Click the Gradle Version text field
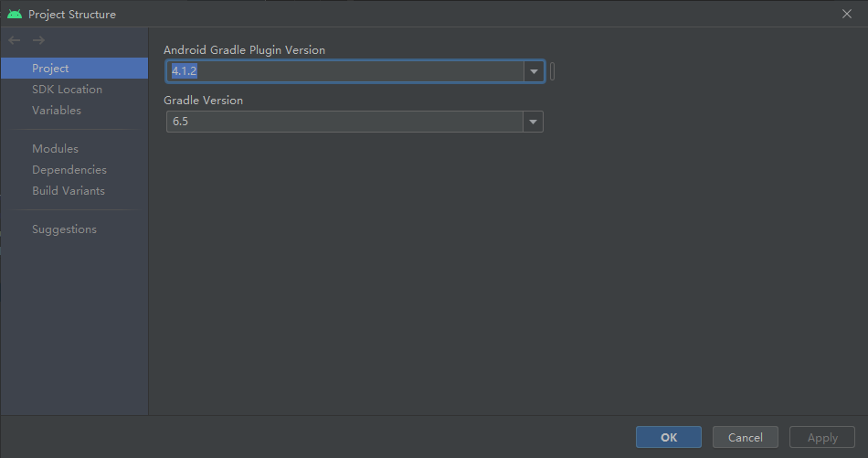 click(x=344, y=122)
